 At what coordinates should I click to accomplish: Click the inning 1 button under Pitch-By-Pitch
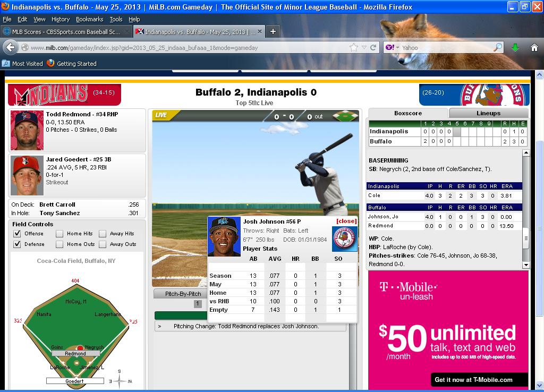point(198,304)
